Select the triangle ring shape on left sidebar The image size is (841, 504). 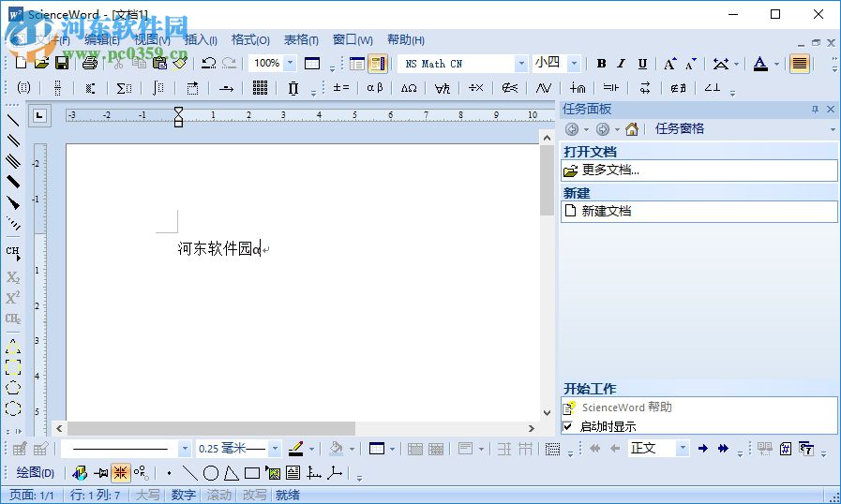click(x=13, y=347)
